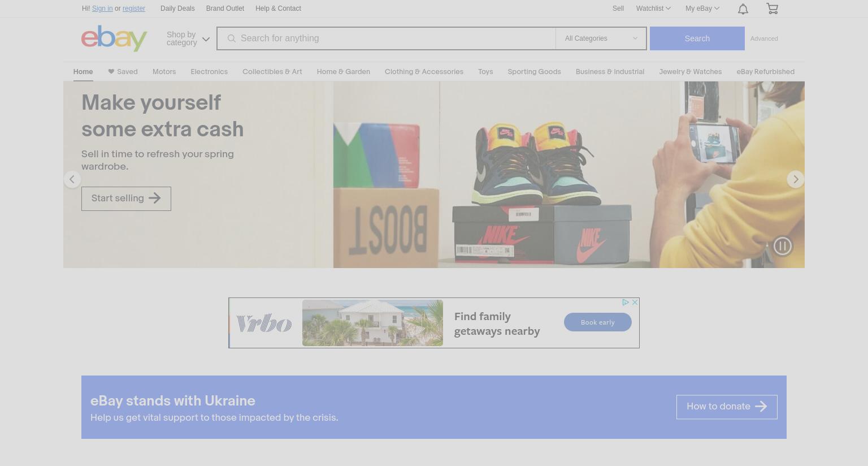Image resolution: width=868 pixels, height=466 pixels.
Task: Click the AdChoices triangle icon
Action: 626,303
